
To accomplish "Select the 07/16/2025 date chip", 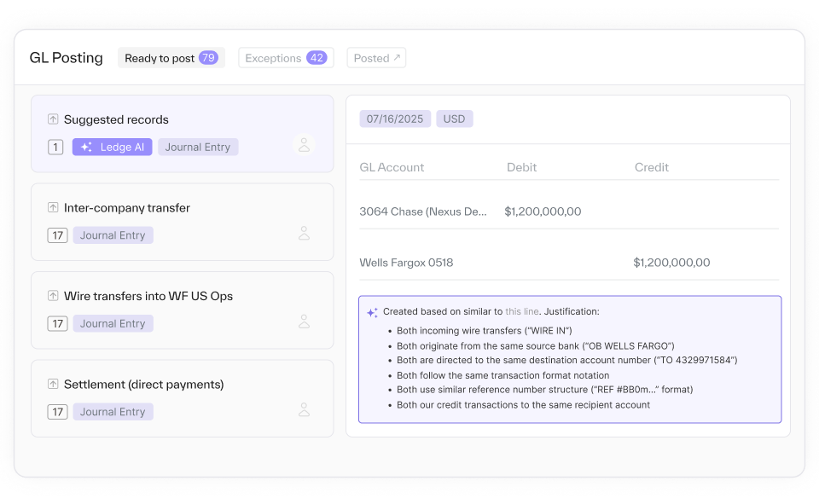I will (x=395, y=119).
